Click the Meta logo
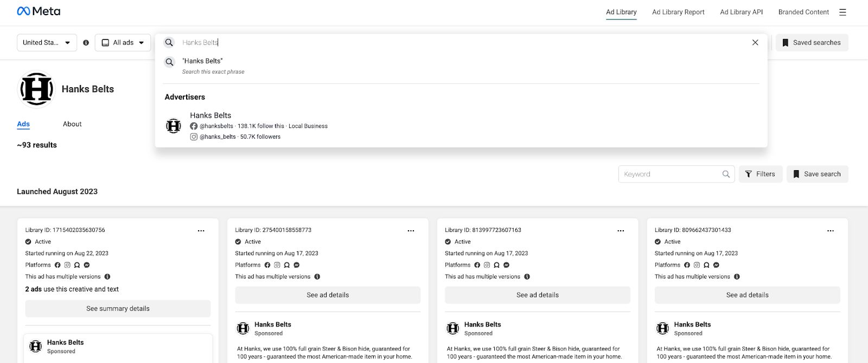868x363 pixels. click(39, 11)
